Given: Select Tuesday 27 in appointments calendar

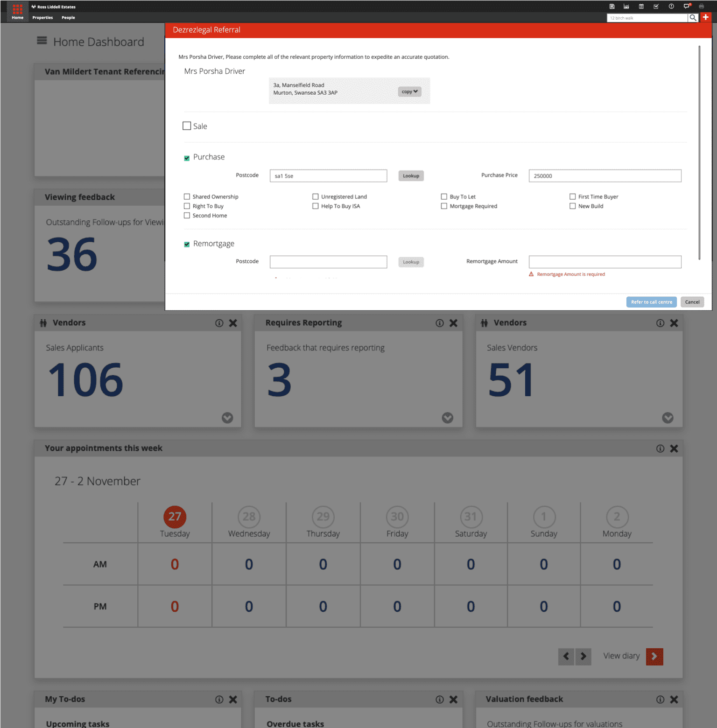Looking at the screenshot, I should click(x=175, y=517).
